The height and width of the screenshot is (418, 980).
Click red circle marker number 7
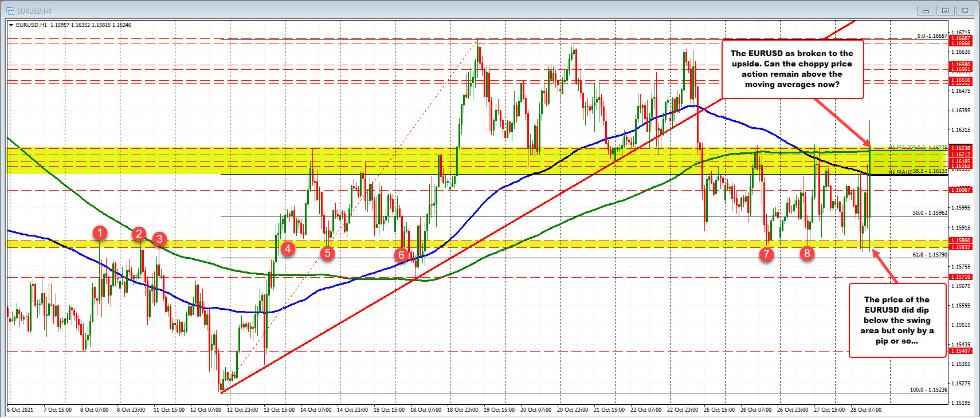[x=766, y=254]
